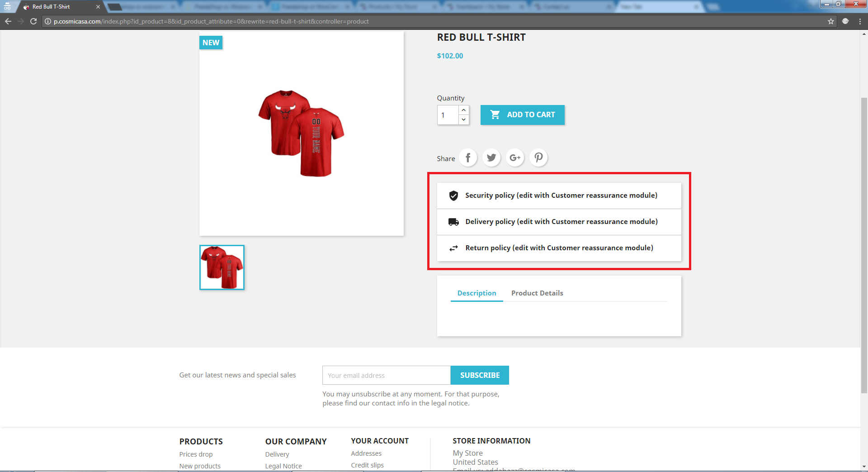Open the Prices drop footer link
The image size is (868, 472).
tap(196, 454)
